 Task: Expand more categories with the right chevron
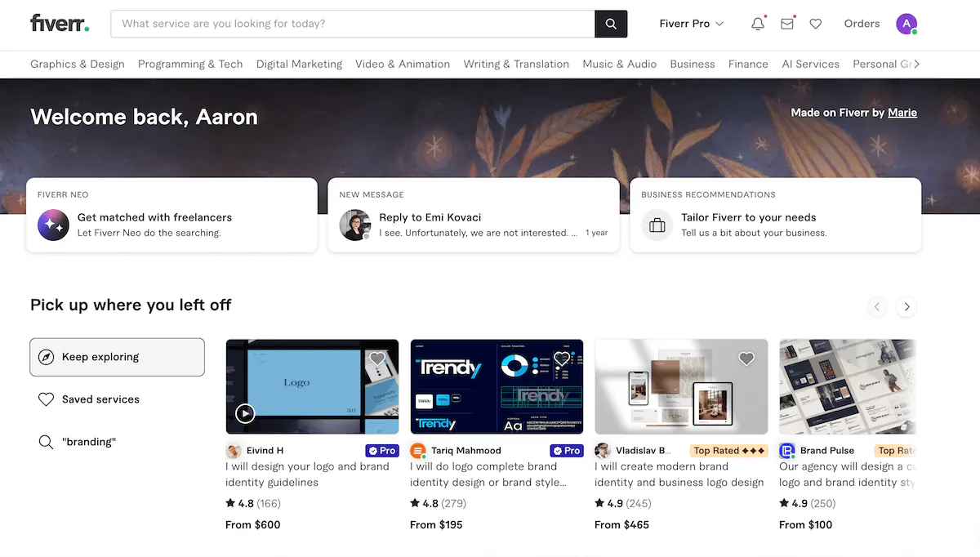[x=916, y=64]
